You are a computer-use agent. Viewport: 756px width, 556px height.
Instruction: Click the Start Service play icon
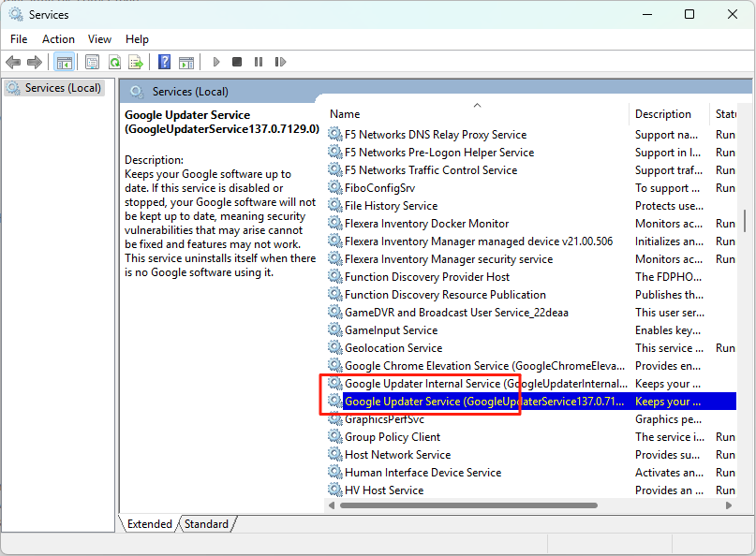pos(216,62)
